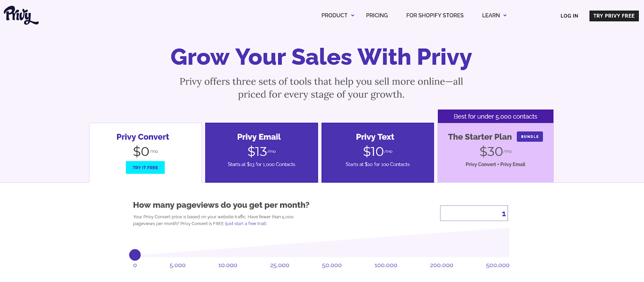
Task: Set slider to the 500,000 mark
Action: pyautogui.click(x=497, y=266)
